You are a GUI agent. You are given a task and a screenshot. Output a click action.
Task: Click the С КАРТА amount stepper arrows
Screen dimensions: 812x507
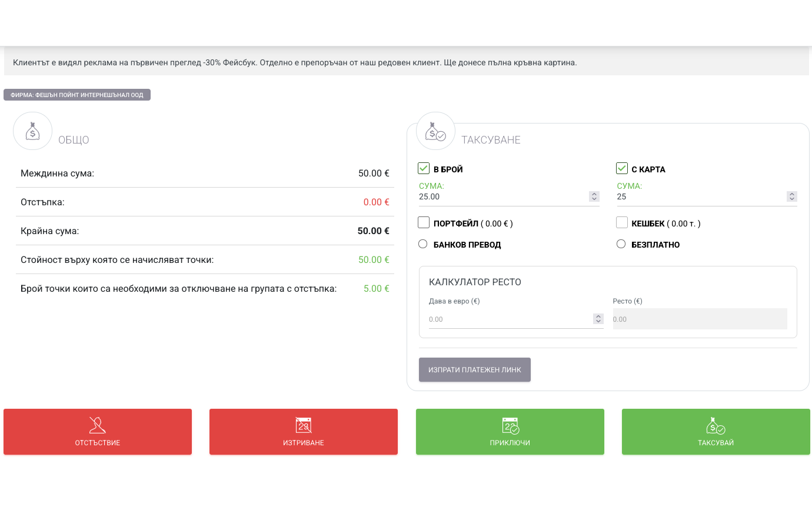[x=792, y=196]
